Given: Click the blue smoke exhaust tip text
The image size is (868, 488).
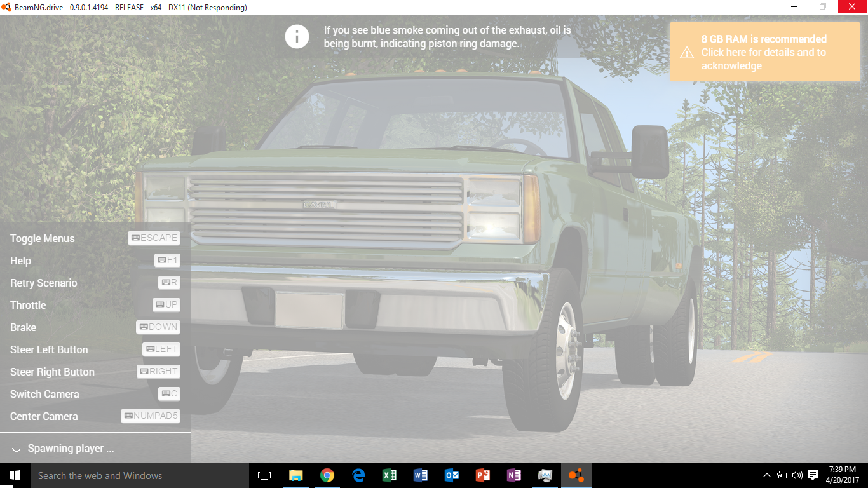Looking at the screenshot, I should click(x=447, y=37).
